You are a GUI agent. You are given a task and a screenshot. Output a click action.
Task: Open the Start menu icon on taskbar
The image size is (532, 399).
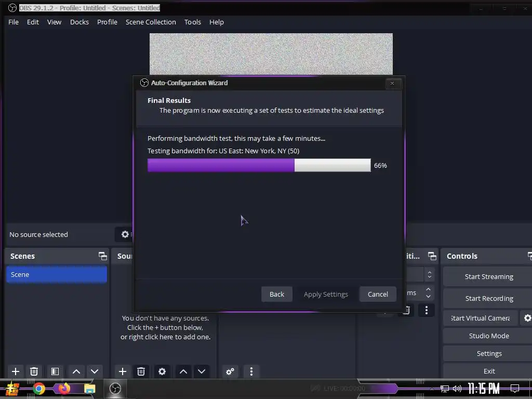click(x=12, y=389)
